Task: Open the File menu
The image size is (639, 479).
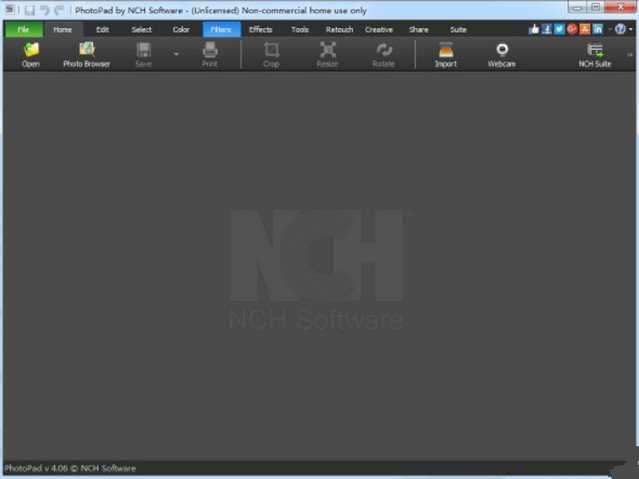Action: [24, 29]
